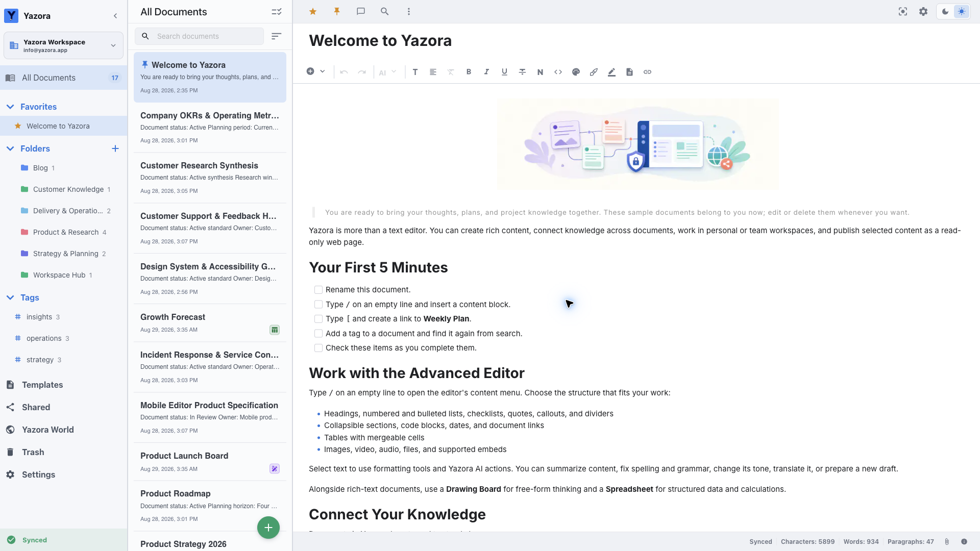This screenshot has height=551, width=980.
Task: Open the sort options next to search
Action: click(x=276, y=36)
